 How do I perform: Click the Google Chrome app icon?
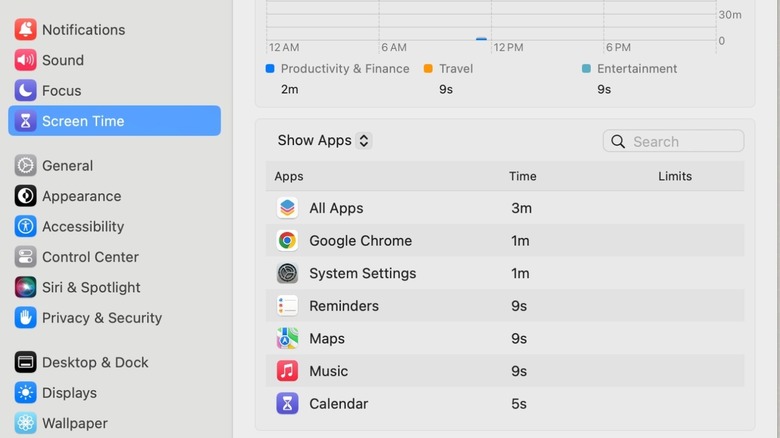[x=287, y=241]
